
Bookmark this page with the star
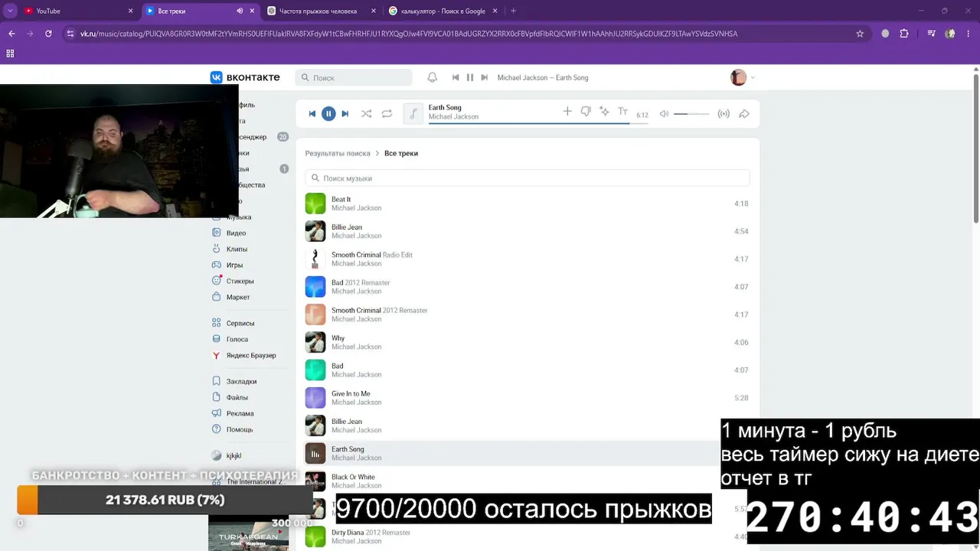coord(860,34)
